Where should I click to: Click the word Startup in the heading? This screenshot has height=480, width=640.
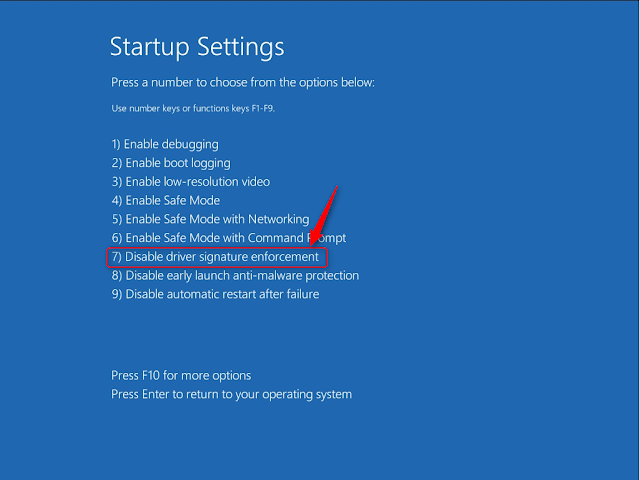(x=150, y=47)
